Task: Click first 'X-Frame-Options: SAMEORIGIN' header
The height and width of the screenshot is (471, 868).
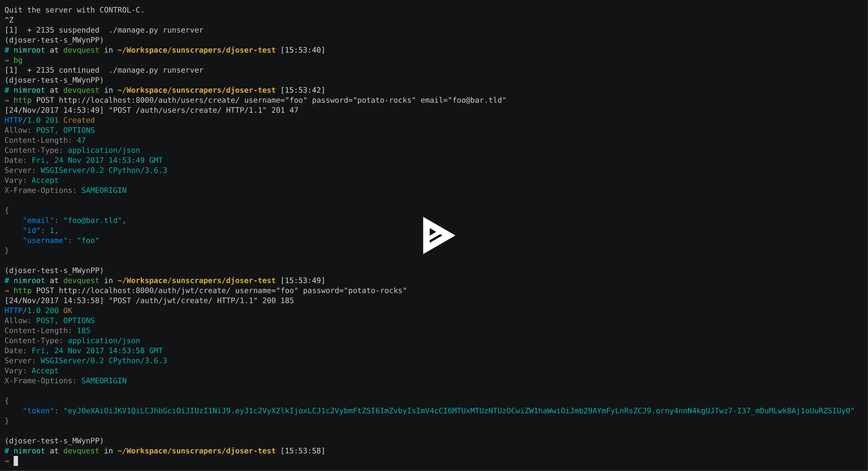Action: point(65,190)
